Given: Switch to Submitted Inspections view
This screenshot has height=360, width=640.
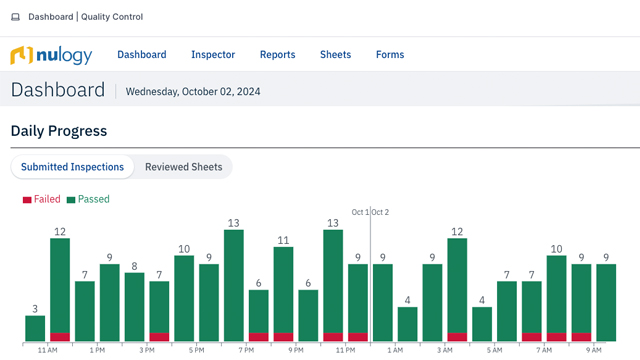Looking at the screenshot, I should point(72,167).
